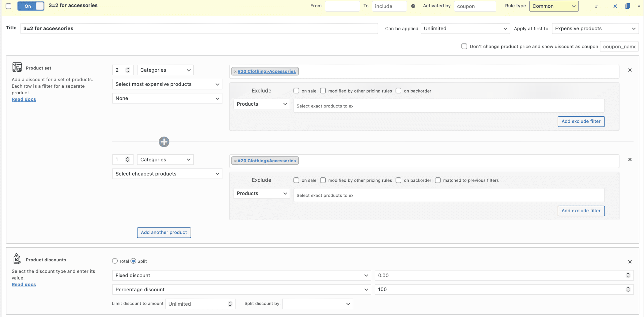Open 'Select most expensive products' dropdown

coord(167,84)
